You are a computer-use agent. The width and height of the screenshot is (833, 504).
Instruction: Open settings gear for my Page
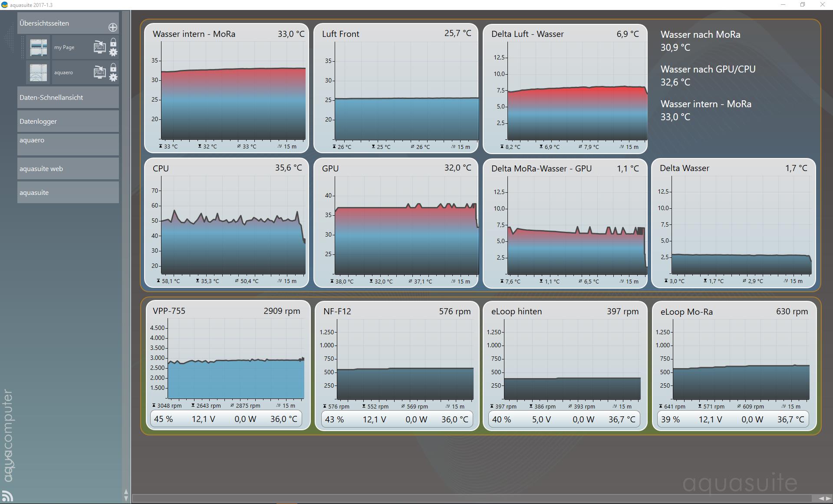[x=113, y=53]
